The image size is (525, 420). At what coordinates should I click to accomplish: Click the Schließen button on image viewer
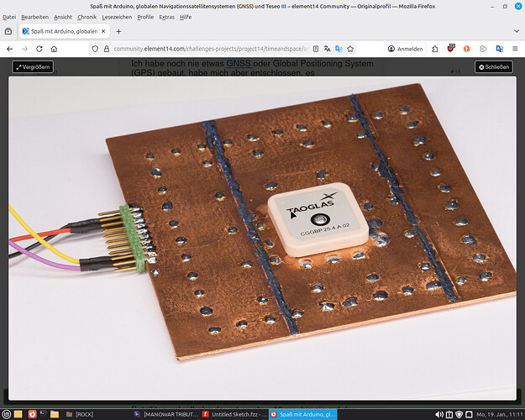[x=493, y=67]
